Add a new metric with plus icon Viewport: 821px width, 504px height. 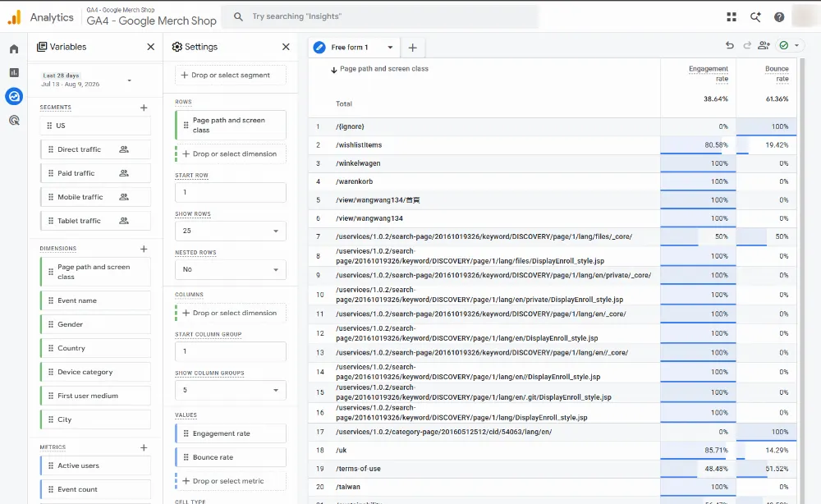144,447
